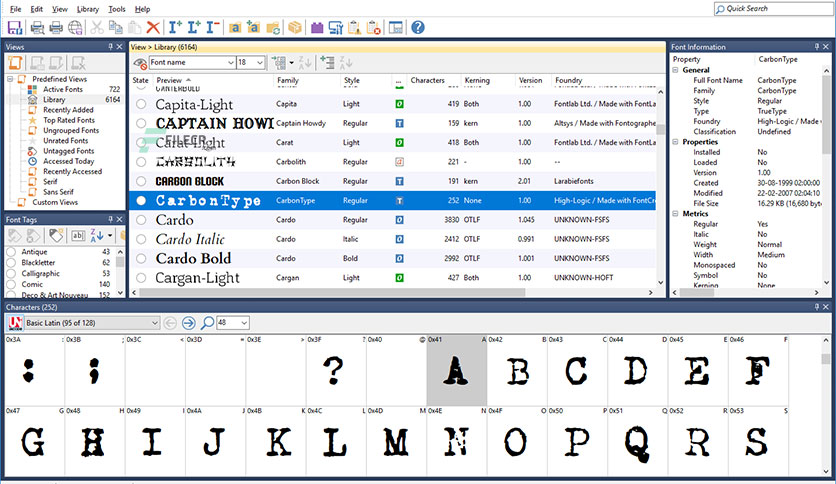Toggle the Blackletter tag circle
836x484 pixels.
click(11, 262)
